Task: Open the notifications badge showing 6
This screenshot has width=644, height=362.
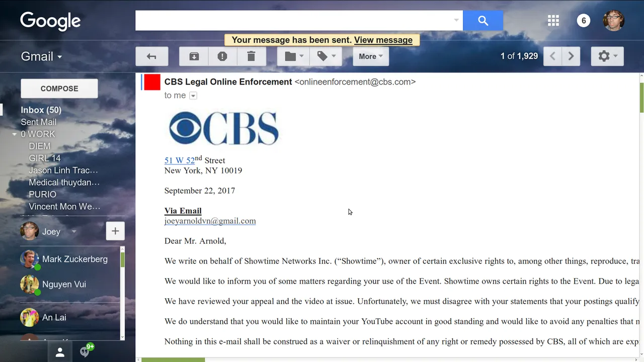Action: click(x=584, y=21)
